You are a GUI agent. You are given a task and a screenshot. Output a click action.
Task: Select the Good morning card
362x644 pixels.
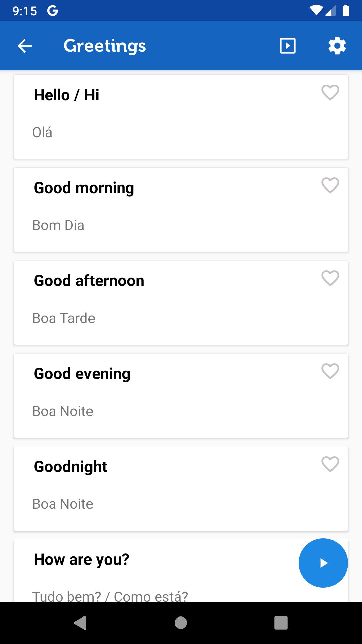[x=181, y=210]
